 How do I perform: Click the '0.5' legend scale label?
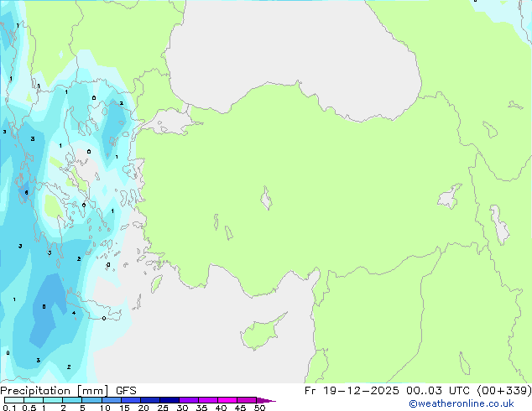tap(29, 408)
